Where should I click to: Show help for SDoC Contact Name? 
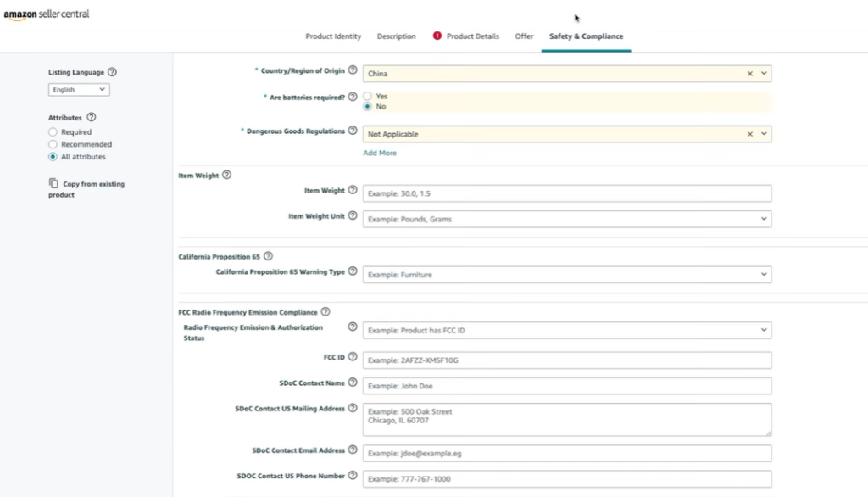[x=353, y=383]
